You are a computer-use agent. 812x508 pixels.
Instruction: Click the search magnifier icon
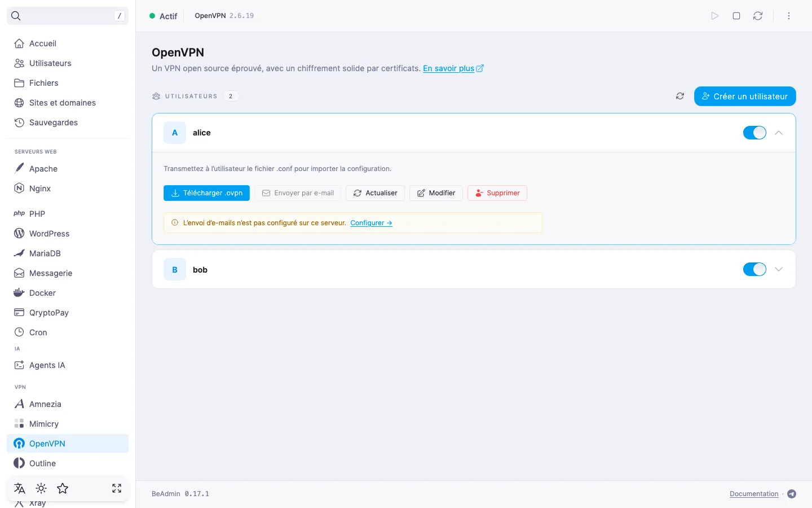16,16
